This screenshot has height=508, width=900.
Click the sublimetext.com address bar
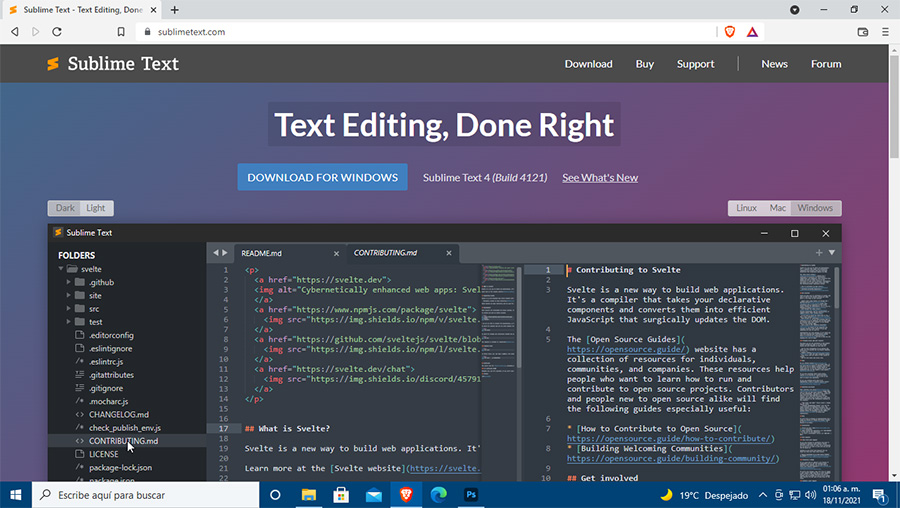click(425, 32)
